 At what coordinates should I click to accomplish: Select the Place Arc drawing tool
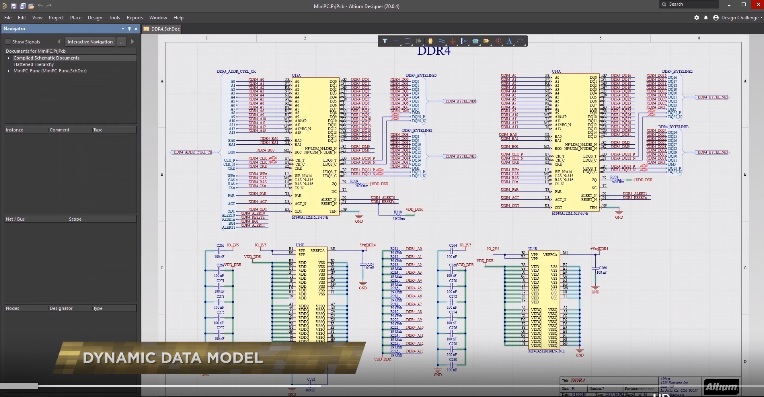click(x=520, y=41)
